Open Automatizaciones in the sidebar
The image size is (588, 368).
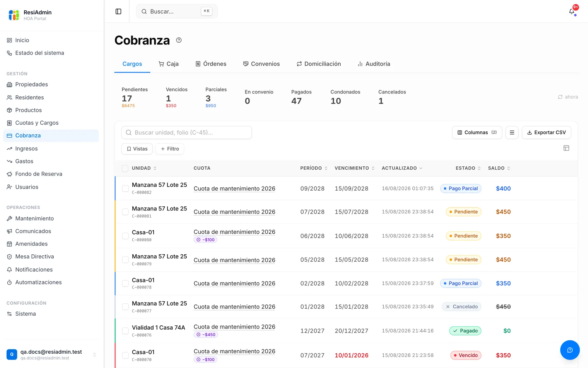click(51, 282)
